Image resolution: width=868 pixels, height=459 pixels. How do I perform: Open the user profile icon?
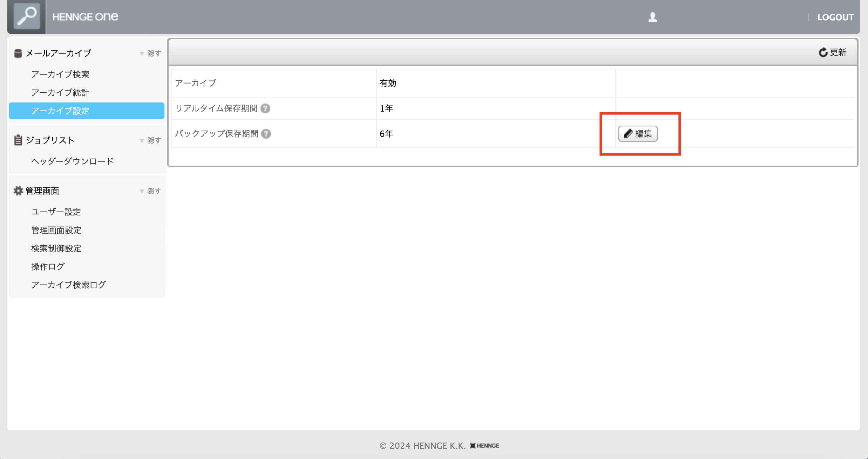point(652,17)
